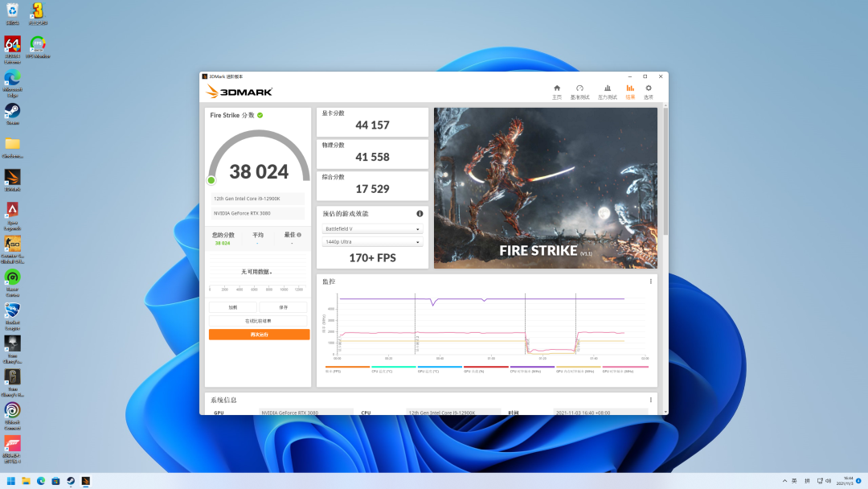Toggle the pink GPU clock frequency legend
868x489 pixels.
pos(625,369)
